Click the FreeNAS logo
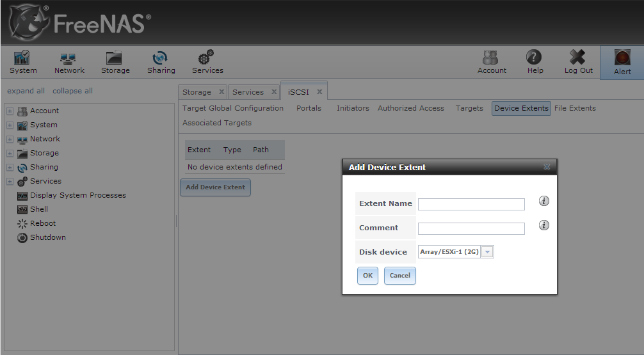This screenshot has width=644, height=355. (x=80, y=23)
